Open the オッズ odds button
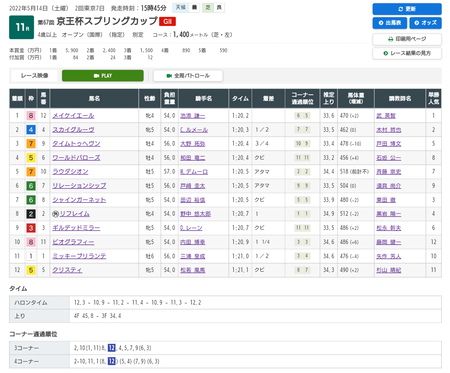450x373 pixels. point(426,23)
